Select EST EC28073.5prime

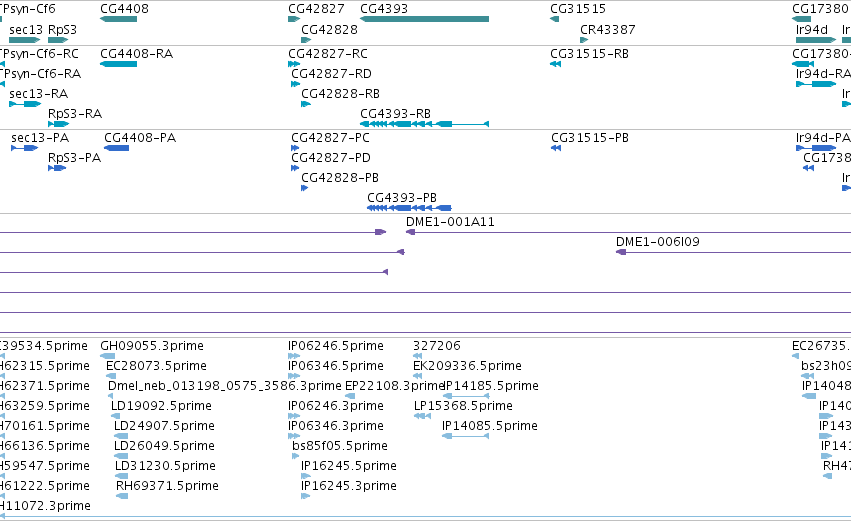tap(156, 366)
